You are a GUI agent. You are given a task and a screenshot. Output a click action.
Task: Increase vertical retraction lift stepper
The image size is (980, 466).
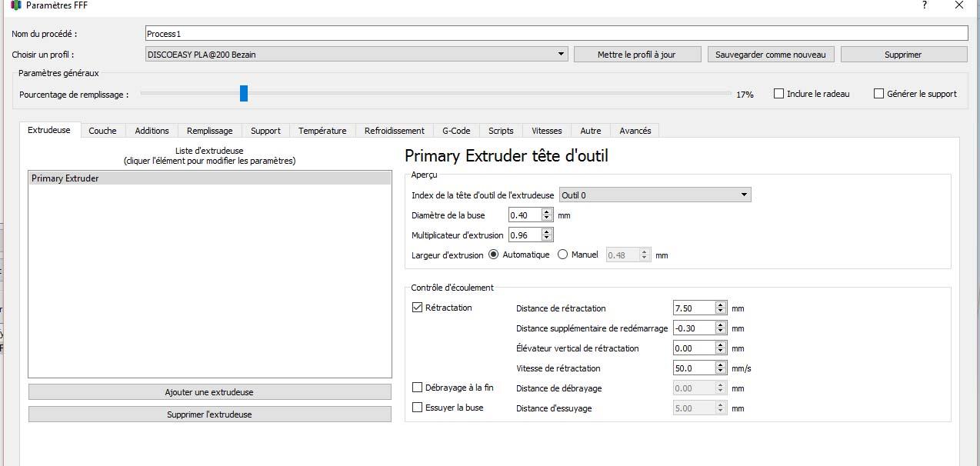coord(721,345)
